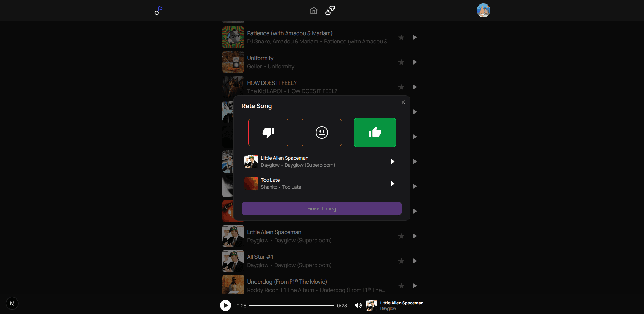Click the All Star #1 title

(x=260, y=257)
